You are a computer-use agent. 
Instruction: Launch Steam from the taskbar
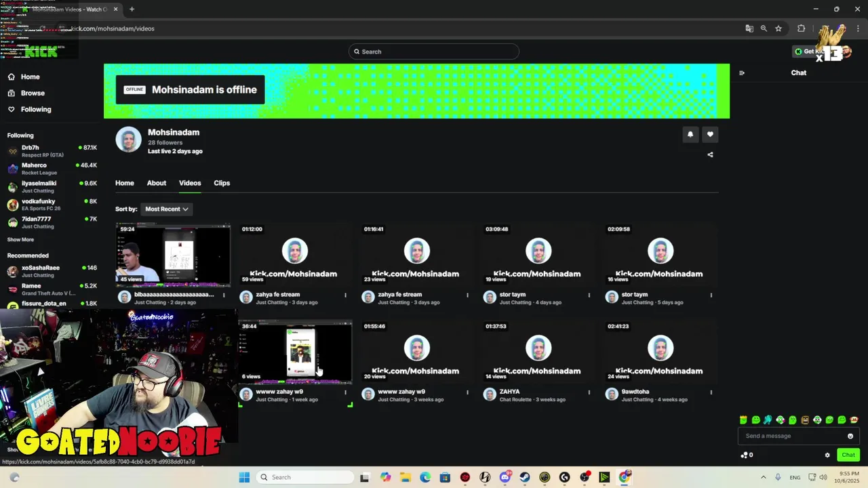tap(525, 477)
